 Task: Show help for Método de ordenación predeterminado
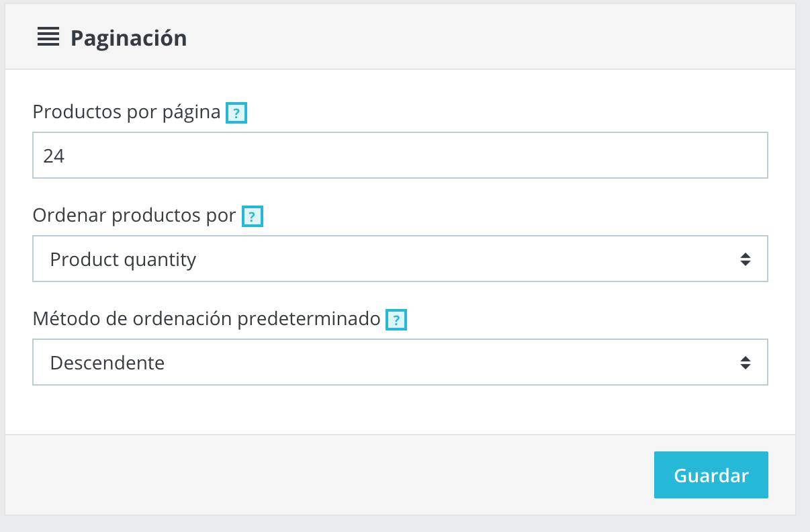point(396,320)
